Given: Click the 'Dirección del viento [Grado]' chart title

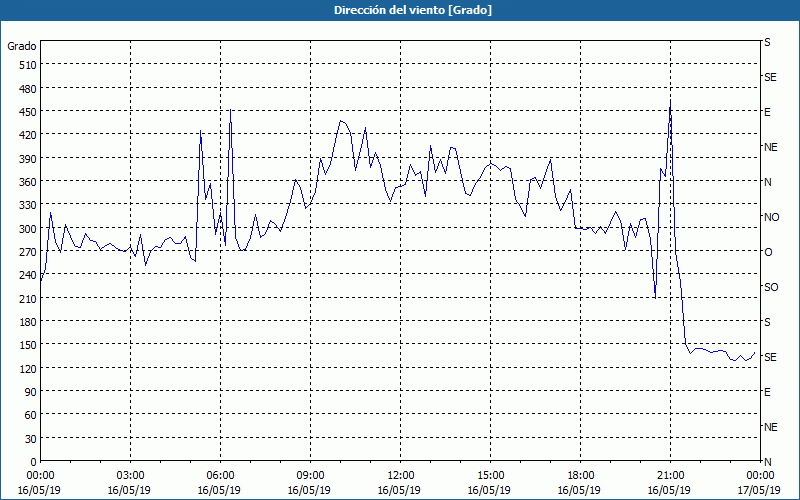Looking at the screenshot, I should 413,10.
